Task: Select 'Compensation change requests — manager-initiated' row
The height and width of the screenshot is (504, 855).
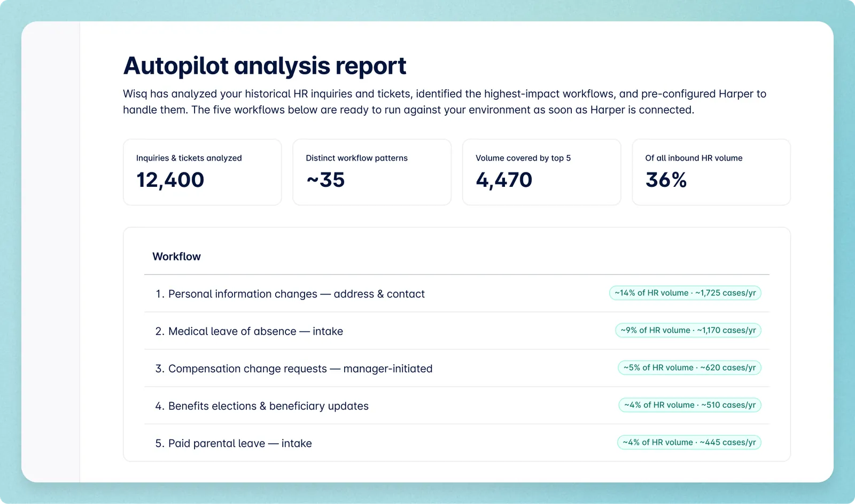Action: pyautogui.click(x=457, y=368)
